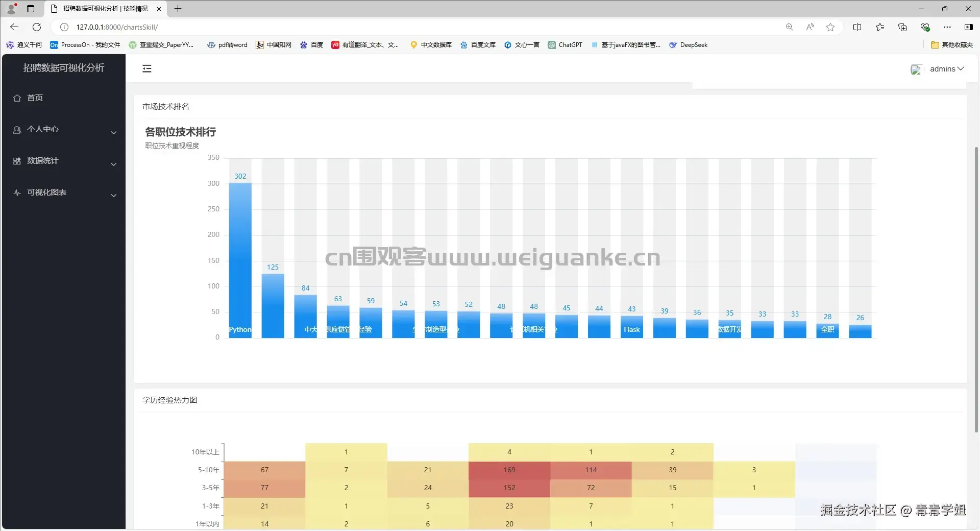Click the 全职 bar valued 28

click(x=827, y=331)
